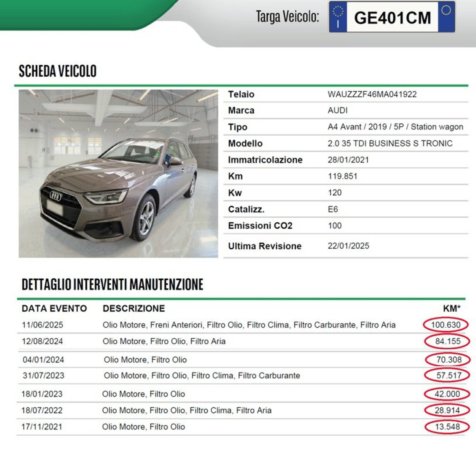Click the SCHEDA VEICOLO heading
This screenshot has width=476, height=451.
click(58, 71)
